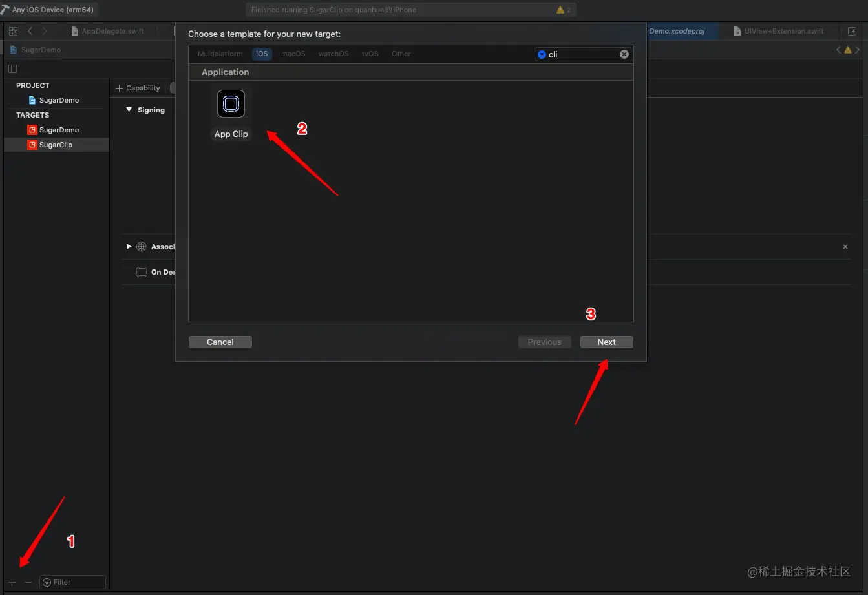Click the Application section header
The image size is (868, 595).
[225, 72]
